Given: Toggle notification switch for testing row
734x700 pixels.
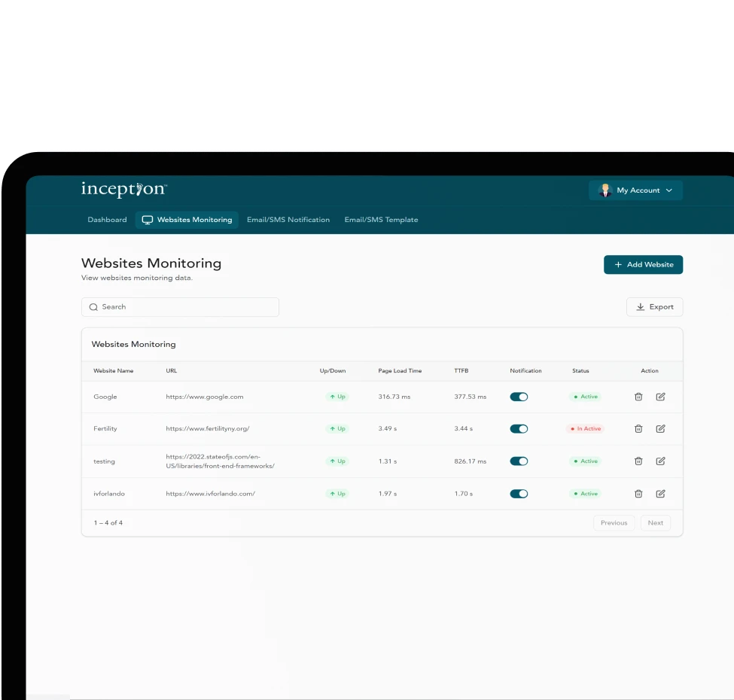Looking at the screenshot, I should point(519,461).
